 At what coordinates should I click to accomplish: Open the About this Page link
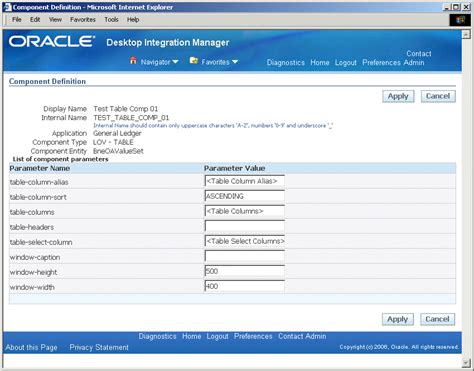[x=31, y=347]
